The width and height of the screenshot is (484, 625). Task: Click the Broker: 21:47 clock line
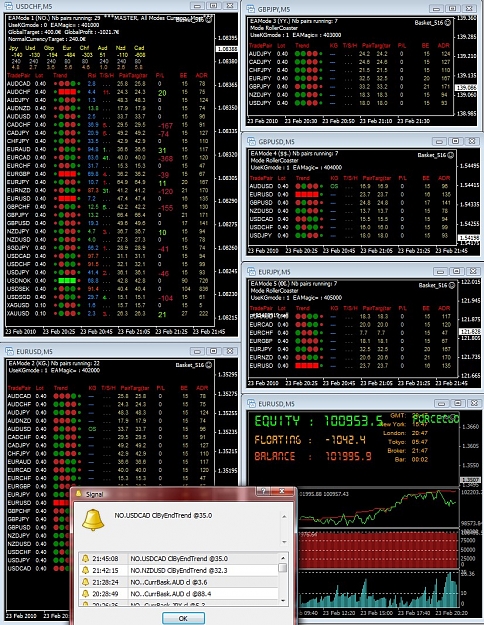407,450
